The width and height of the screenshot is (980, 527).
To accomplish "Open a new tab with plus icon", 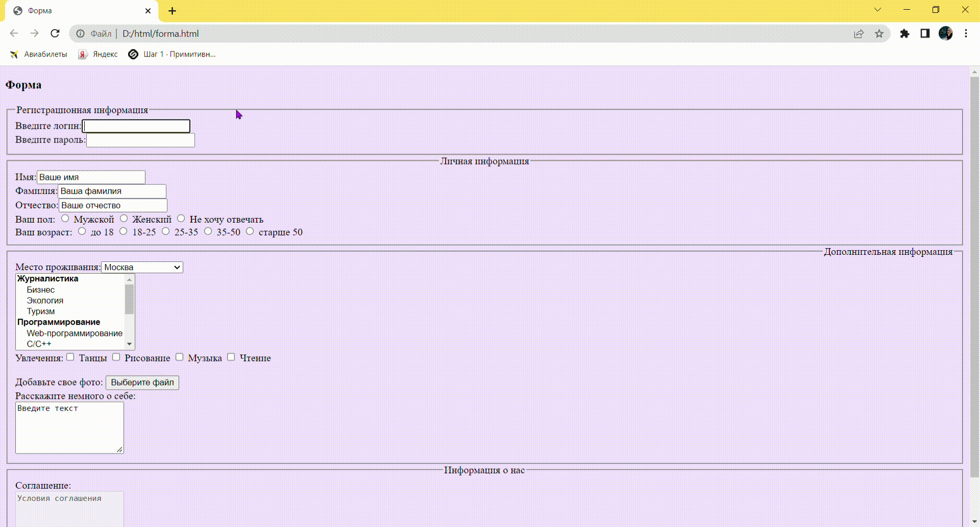I will [x=172, y=11].
